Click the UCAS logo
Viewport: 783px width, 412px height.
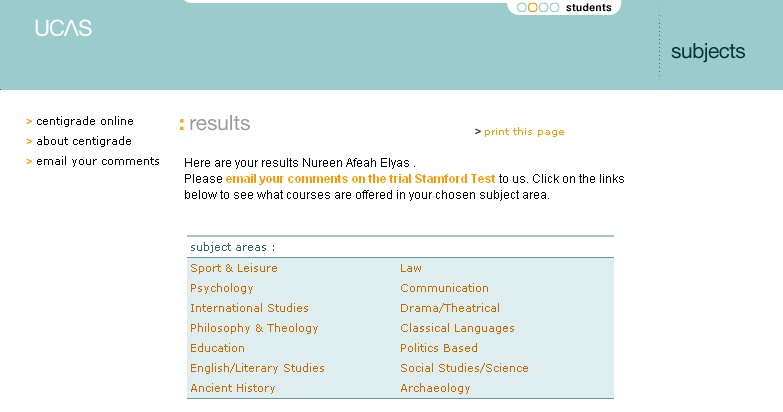[63, 28]
